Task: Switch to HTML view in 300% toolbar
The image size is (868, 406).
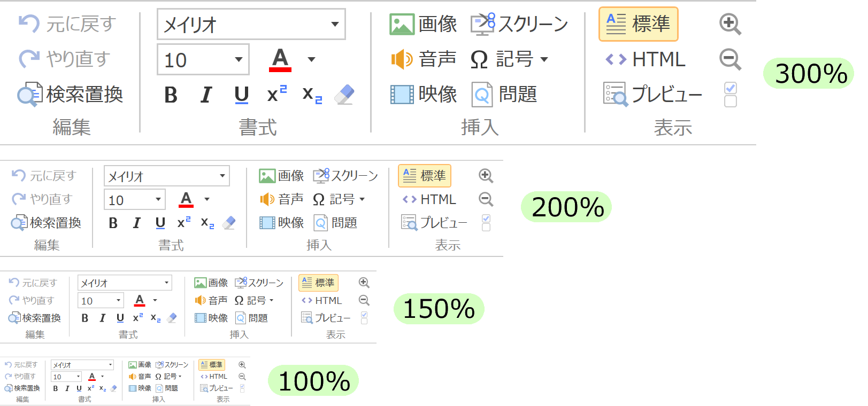Action: [645, 59]
